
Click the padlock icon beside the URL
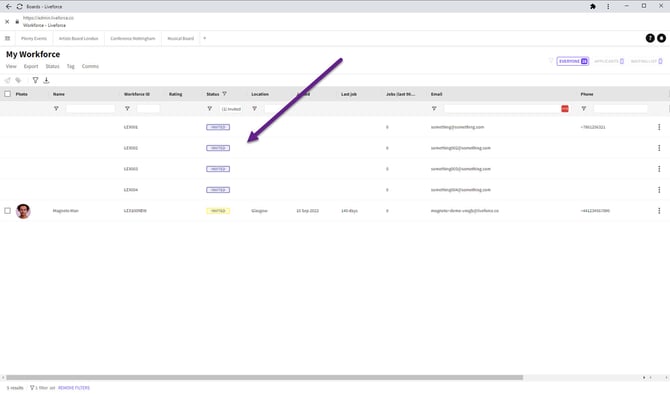tap(17, 21)
